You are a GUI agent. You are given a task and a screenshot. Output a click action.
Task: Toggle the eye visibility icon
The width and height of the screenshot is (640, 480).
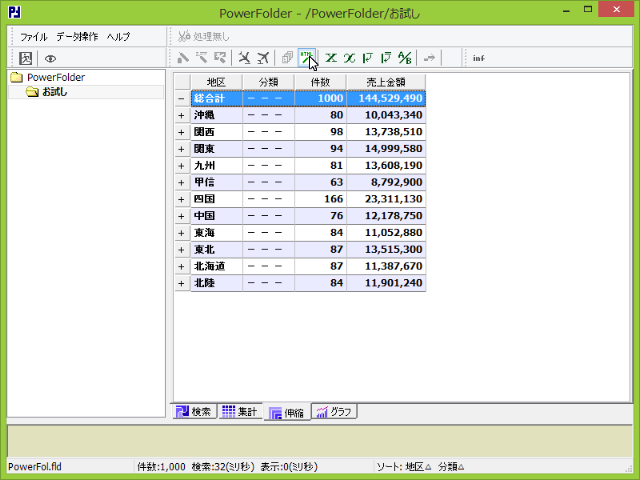coord(50,58)
